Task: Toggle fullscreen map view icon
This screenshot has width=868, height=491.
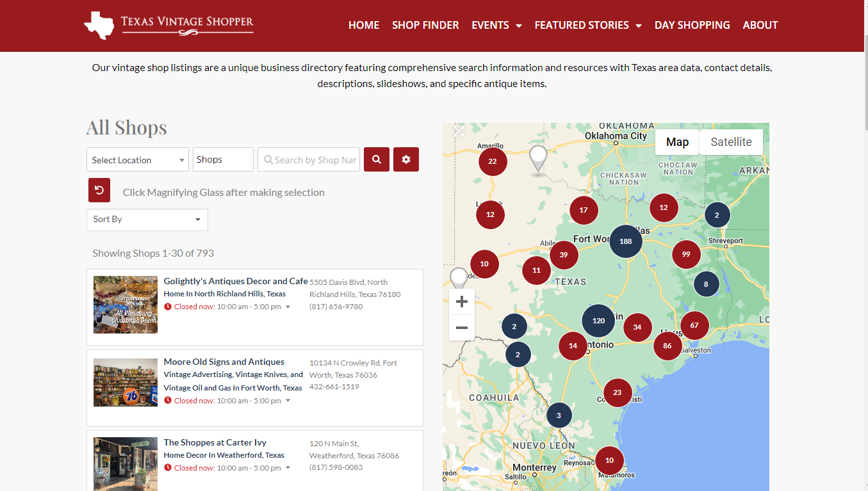Action: click(x=459, y=132)
